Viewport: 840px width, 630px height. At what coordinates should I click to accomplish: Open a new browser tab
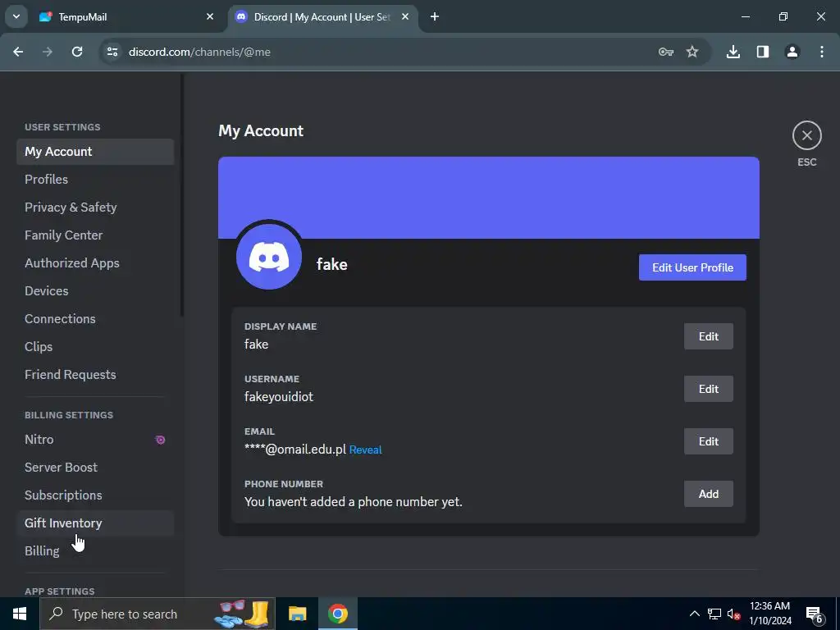(435, 16)
